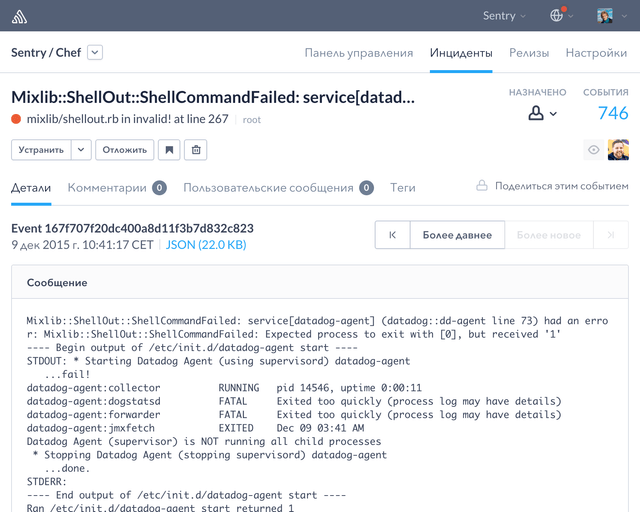Viewport: 640px width, 512px height.
Task: Toggle the eye watch icon
Action: pos(593,150)
